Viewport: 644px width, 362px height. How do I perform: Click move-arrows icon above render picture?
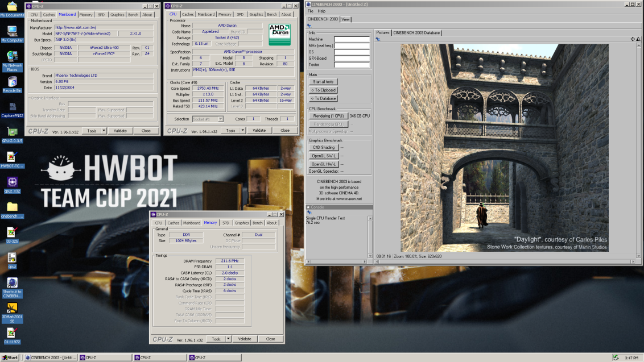point(633,39)
